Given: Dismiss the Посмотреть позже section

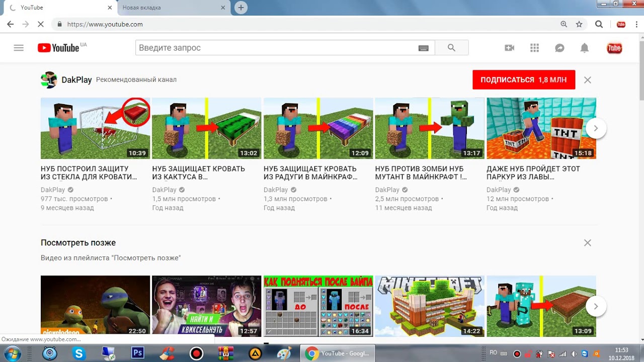Looking at the screenshot, I should pos(587,243).
